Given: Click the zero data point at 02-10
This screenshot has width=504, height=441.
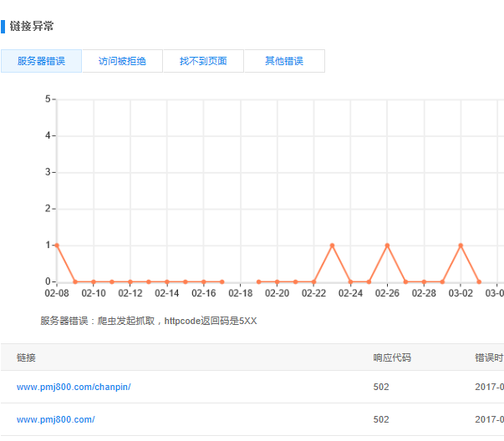Looking at the screenshot, I should [x=94, y=282].
